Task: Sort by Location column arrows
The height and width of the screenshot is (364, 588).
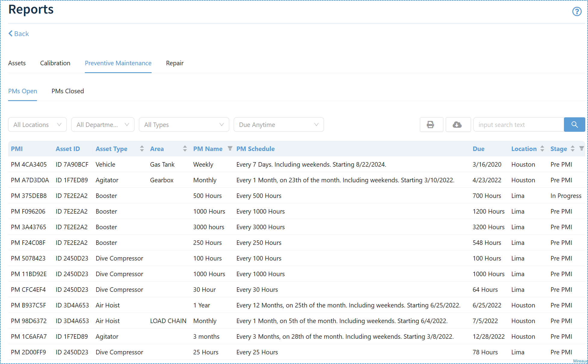Action: [x=542, y=149]
